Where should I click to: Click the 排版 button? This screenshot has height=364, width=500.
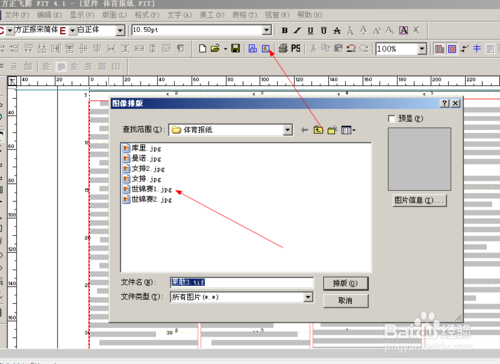click(346, 283)
